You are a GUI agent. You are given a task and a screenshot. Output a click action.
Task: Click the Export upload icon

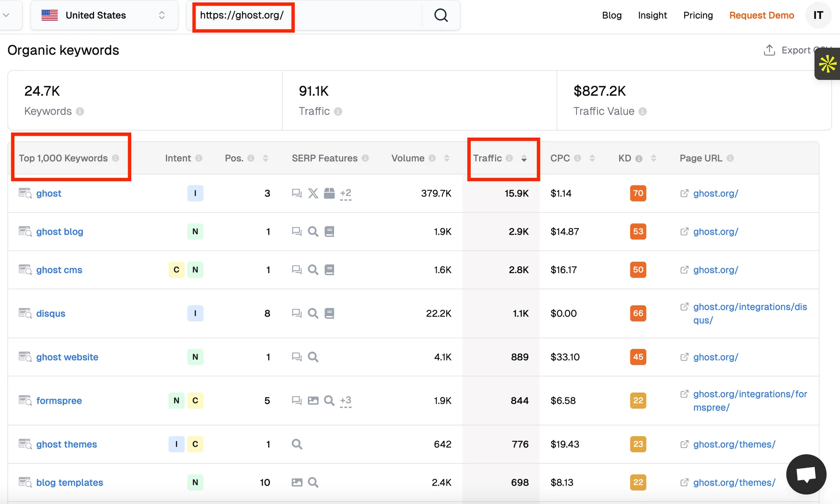point(769,50)
